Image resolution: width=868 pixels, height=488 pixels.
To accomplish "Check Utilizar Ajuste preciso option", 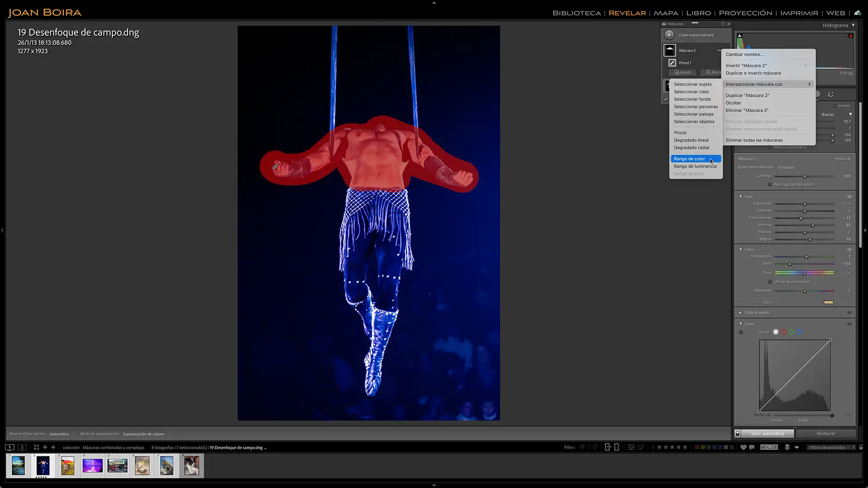I will click(770, 282).
